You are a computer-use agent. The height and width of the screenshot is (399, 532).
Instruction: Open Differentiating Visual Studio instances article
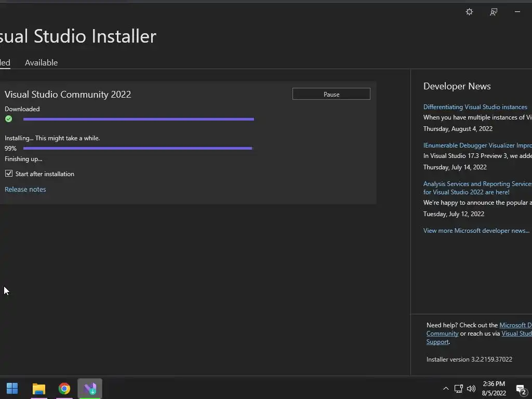475,107
